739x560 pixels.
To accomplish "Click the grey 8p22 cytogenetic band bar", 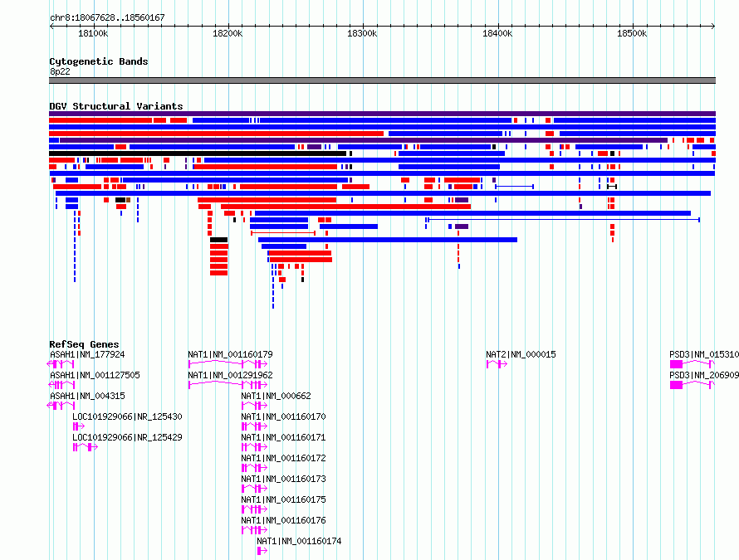I will point(382,80).
